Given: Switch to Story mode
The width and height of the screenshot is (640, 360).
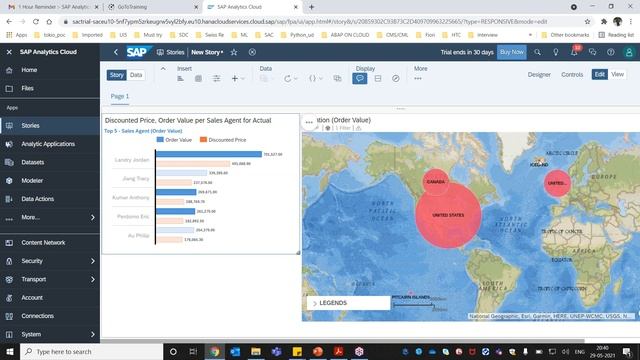Looking at the screenshot, I should (116, 75).
